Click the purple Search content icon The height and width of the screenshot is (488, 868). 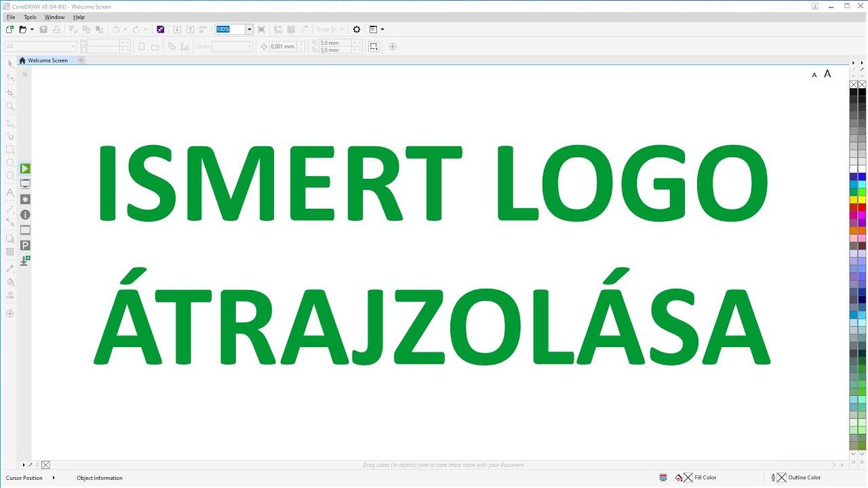pos(161,30)
